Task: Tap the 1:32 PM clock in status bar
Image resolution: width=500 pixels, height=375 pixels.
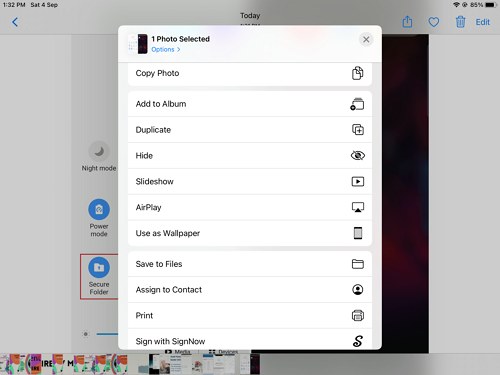Action: pyautogui.click(x=14, y=5)
